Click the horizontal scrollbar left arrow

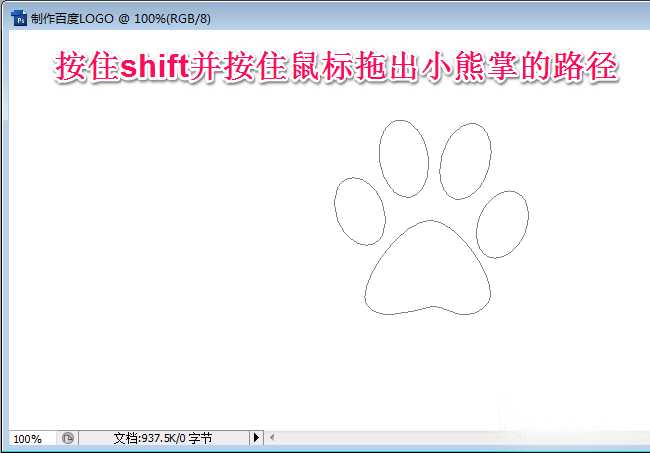(x=271, y=438)
